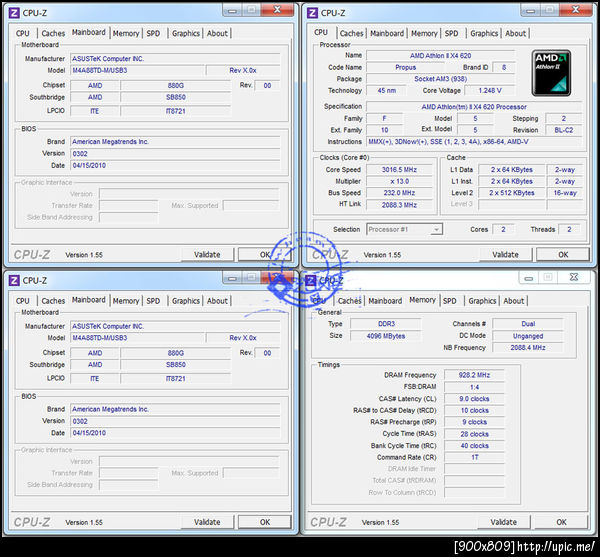This screenshot has width=600, height=557.
Task: Click the Multiplier value 'x 13.0'
Action: click(x=399, y=181)
